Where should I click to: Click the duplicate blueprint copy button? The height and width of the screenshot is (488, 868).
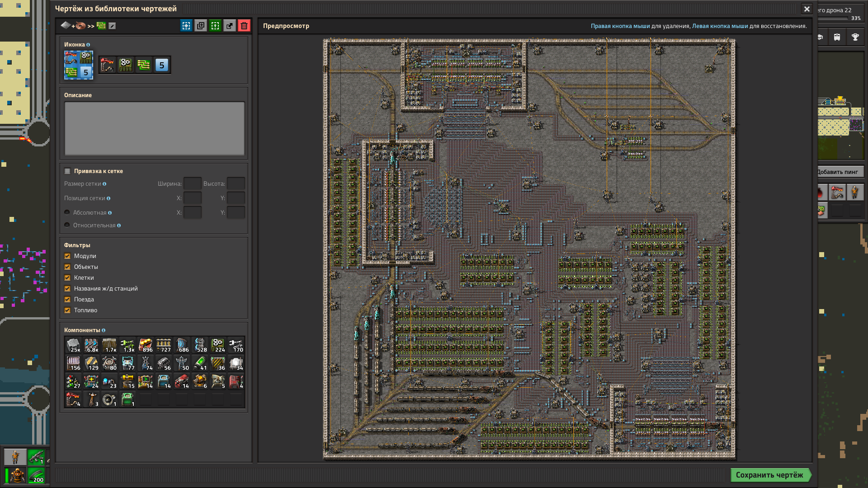[201, 26]
